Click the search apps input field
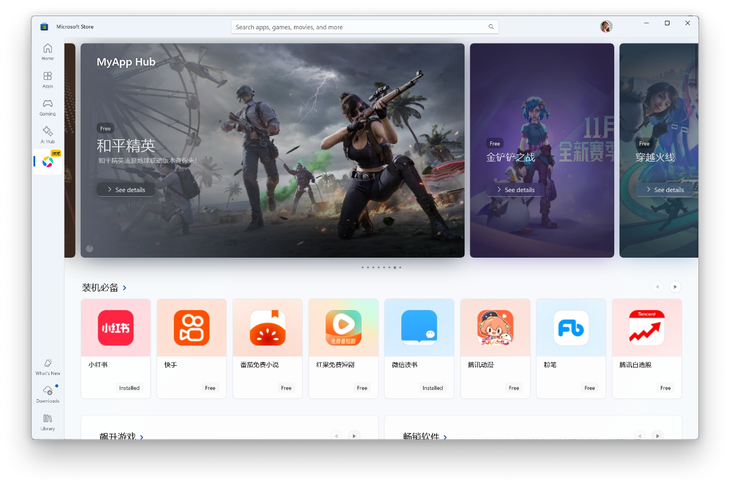This screenshot has height=486, width=730. coord(358,27)
